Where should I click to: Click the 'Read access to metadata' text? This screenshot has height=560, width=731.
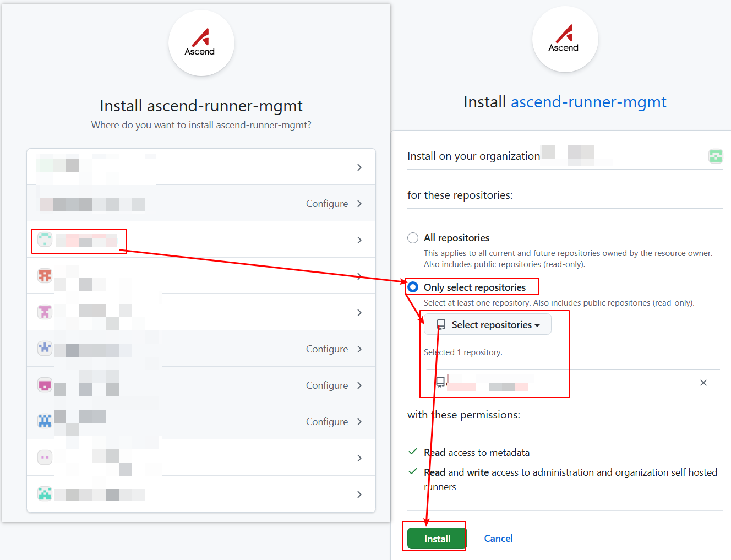pos(477,453)
